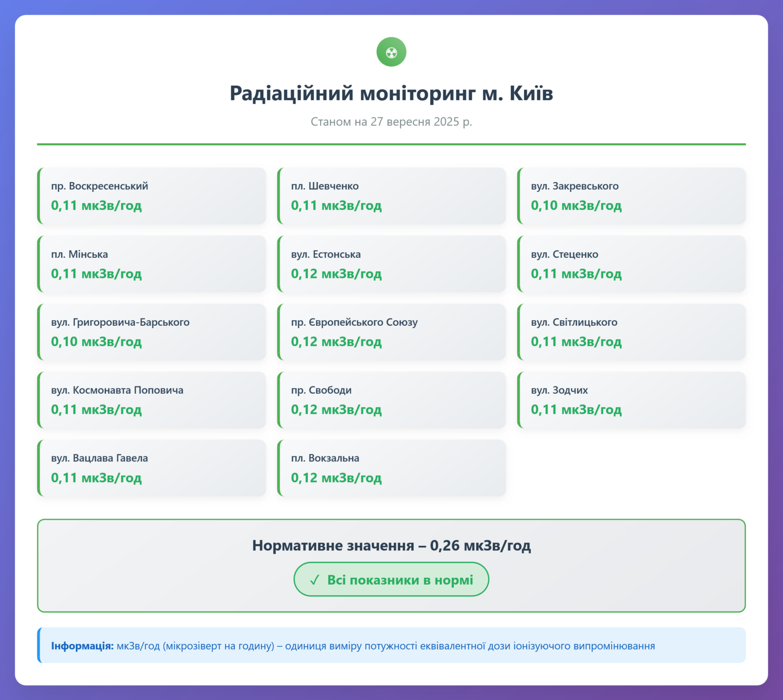Select the пр. Свободи reading card
Viewport: 783px width, 700px height.
point(391,400)
